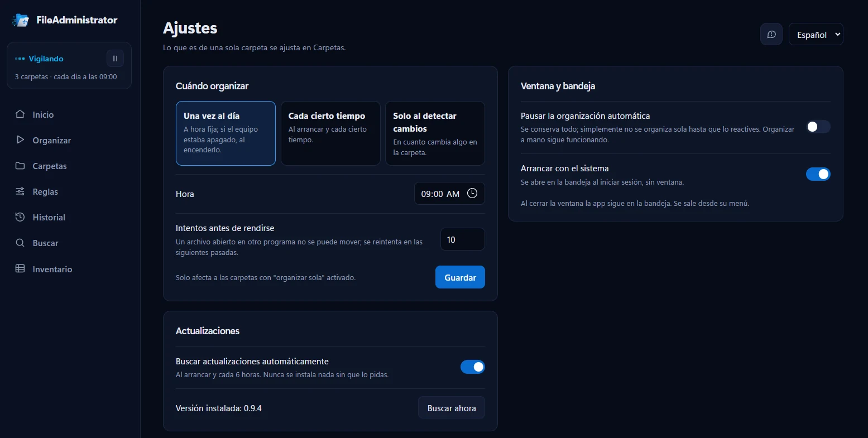The image size is (868, 438).
Task: Turn off Buscar actualizaciones automáticamente switch
Action: click(473, 367)
